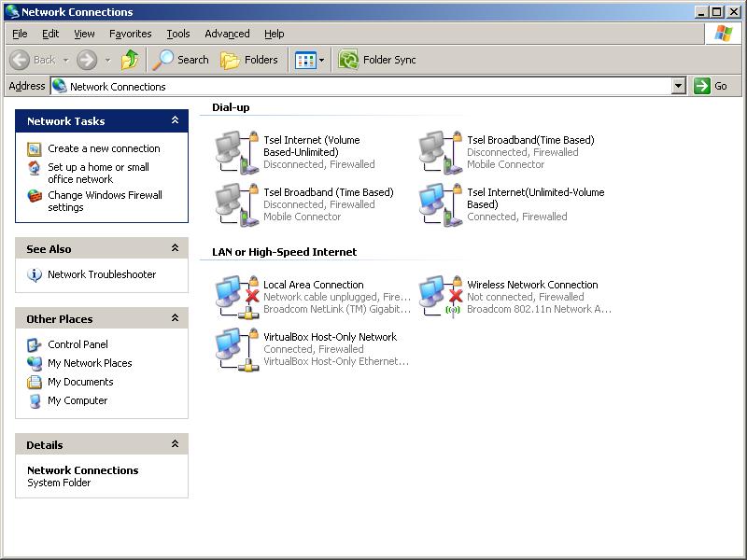Click the green Go button
This screenshot has height=560, width=747.
[x=711, y=86]
